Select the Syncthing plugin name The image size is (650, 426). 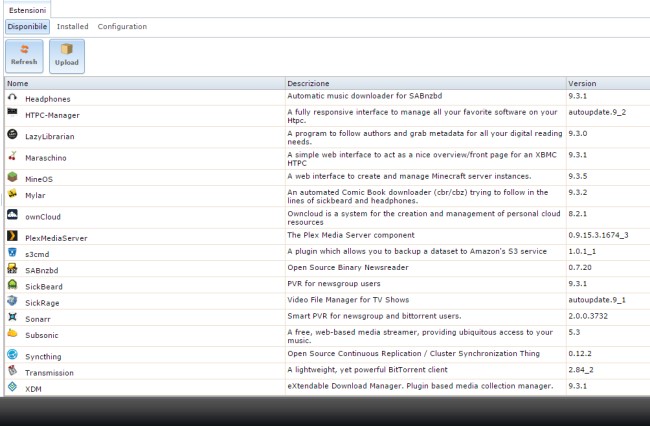point(43,356)
